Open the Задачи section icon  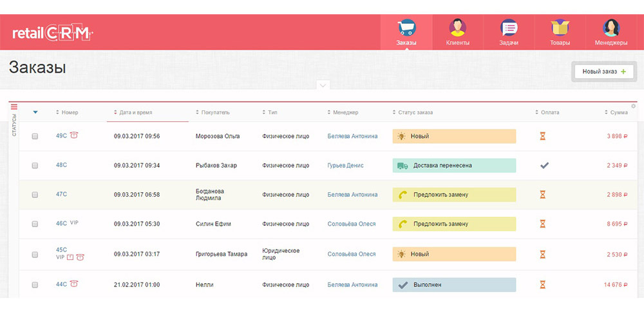point(509,28)
